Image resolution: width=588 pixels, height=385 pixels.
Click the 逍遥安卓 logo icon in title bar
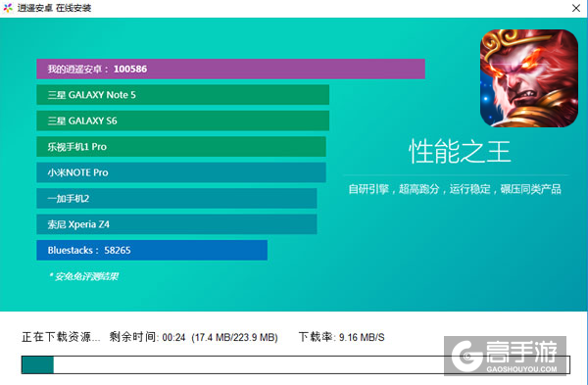[x=8, y=8]
